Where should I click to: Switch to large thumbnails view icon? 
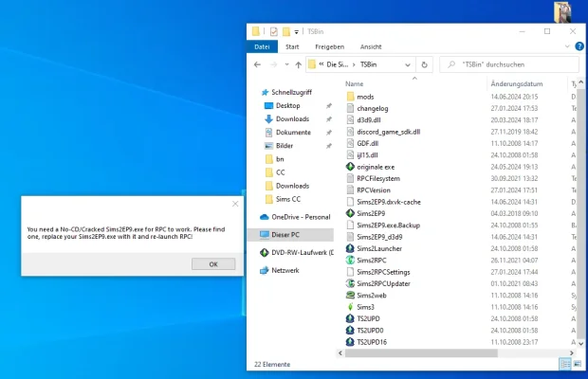(x=578, y=364)
